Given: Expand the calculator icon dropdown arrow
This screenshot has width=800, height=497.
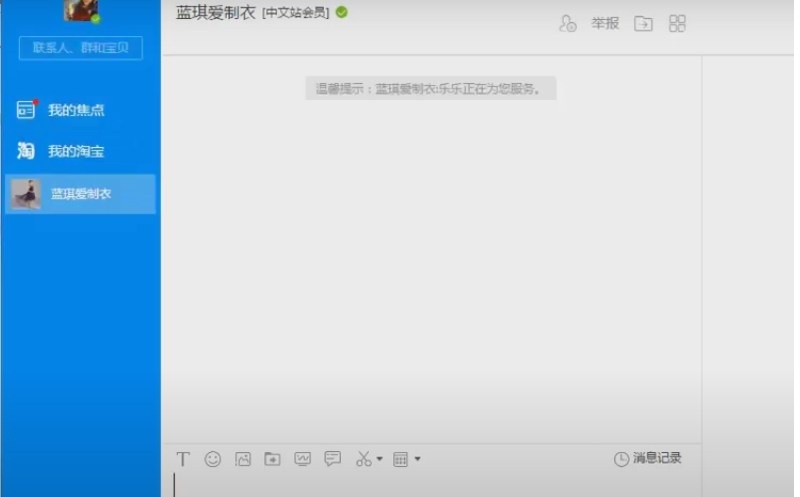Looking at the screenshot, I should (x=418, y=460).
